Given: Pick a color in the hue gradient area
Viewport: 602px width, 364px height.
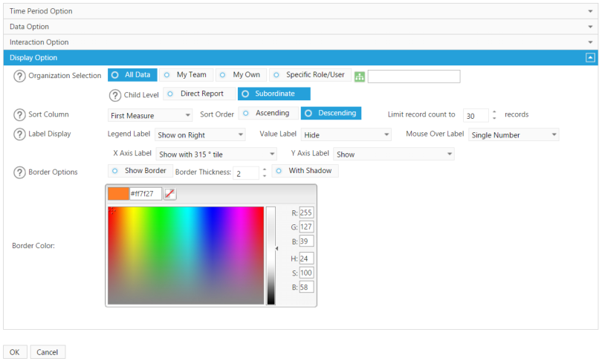Looking at the screenshot, I should coord(186,256).
